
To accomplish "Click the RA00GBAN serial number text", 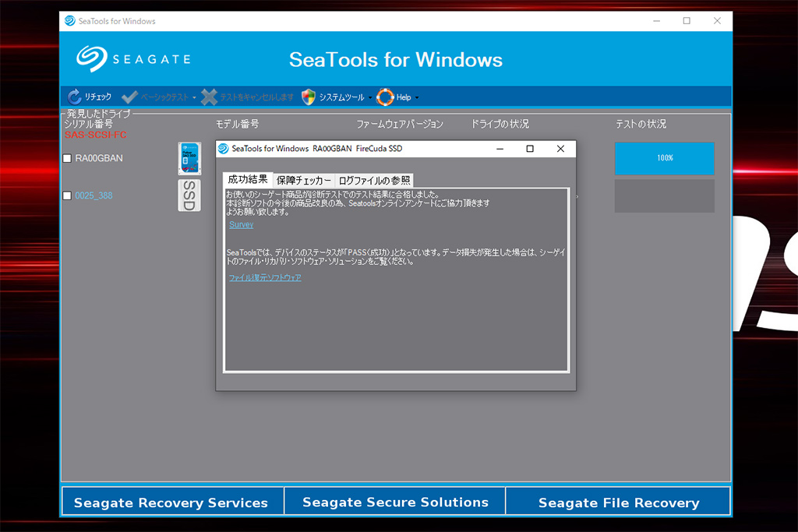I will 99,158.
